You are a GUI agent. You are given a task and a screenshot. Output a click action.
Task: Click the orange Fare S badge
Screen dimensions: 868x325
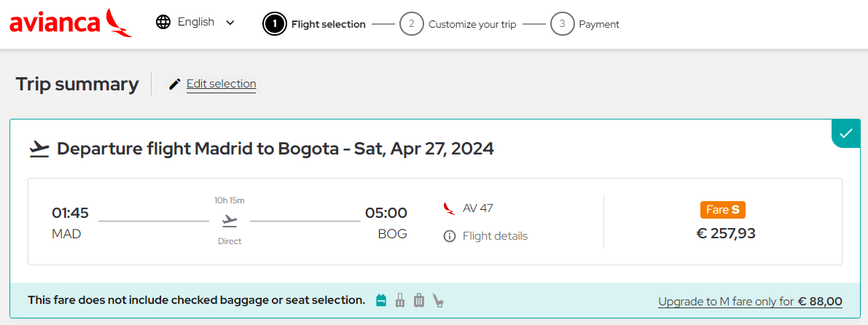723,209
